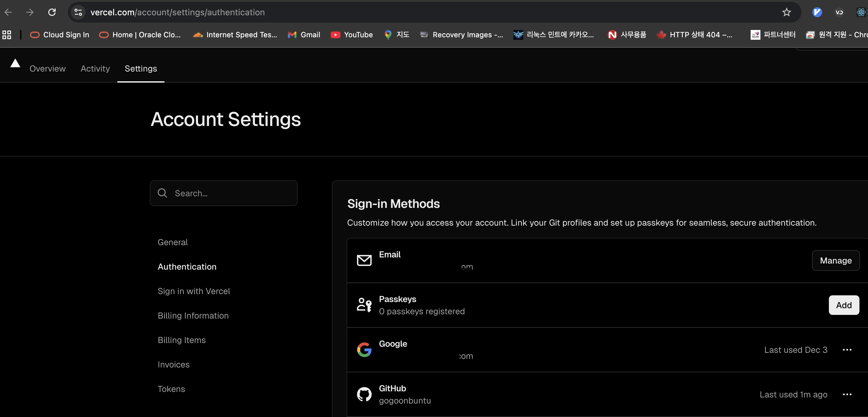Reload the page with the refresh icon

[x=52, y=13]
